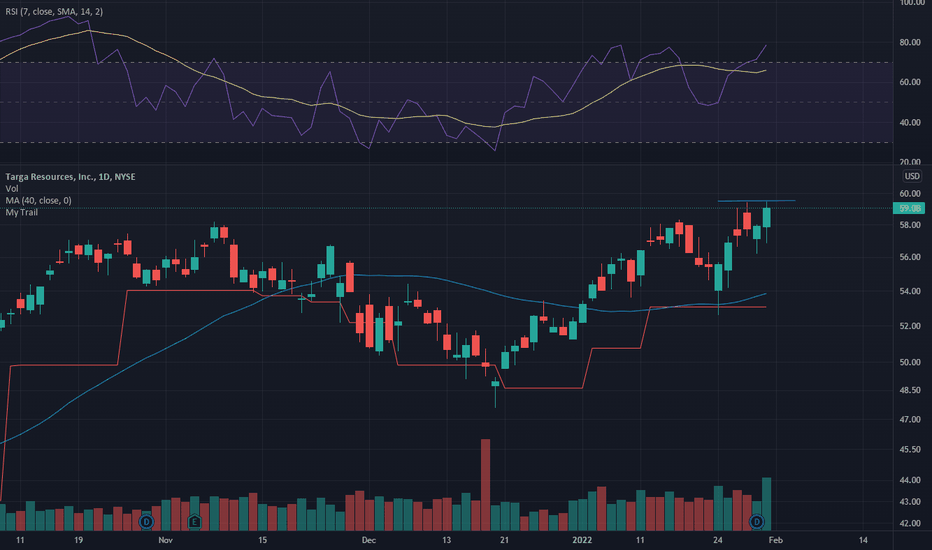The image size is (932, 550).
Task: Click the 2022 label on time axis
Action: coord(582,540)
